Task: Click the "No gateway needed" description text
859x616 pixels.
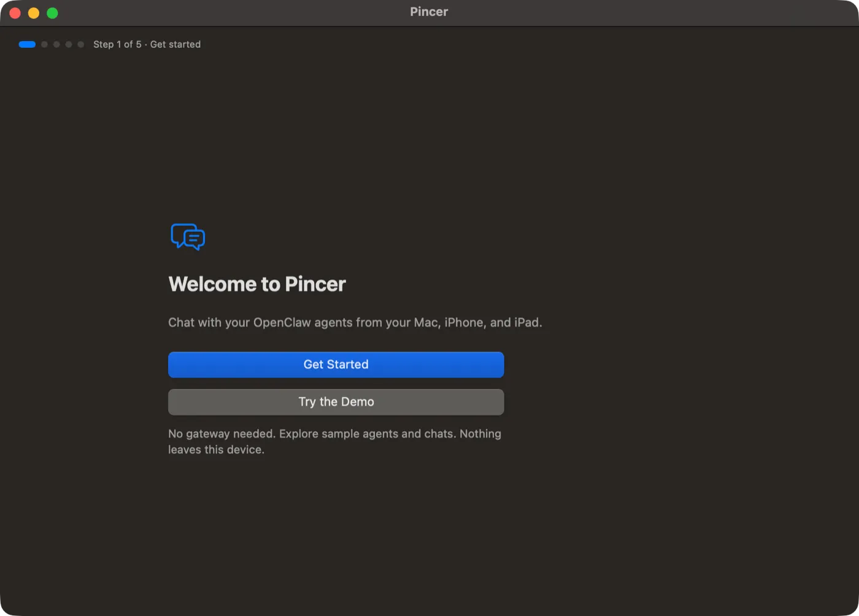Action: (x=335, y=442)
